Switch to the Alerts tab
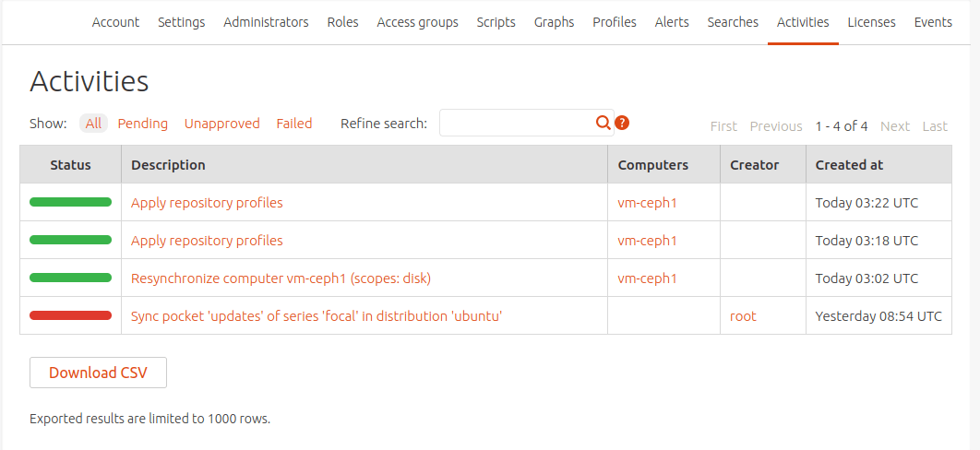The image size is (980, 450). [x=672, y=22]
